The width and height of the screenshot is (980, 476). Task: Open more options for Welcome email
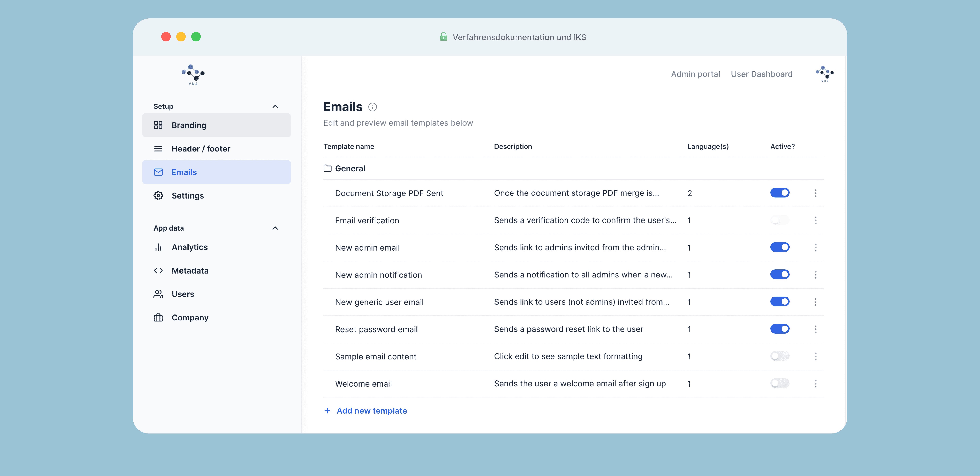pyautogui.click(x=816, y=384)
